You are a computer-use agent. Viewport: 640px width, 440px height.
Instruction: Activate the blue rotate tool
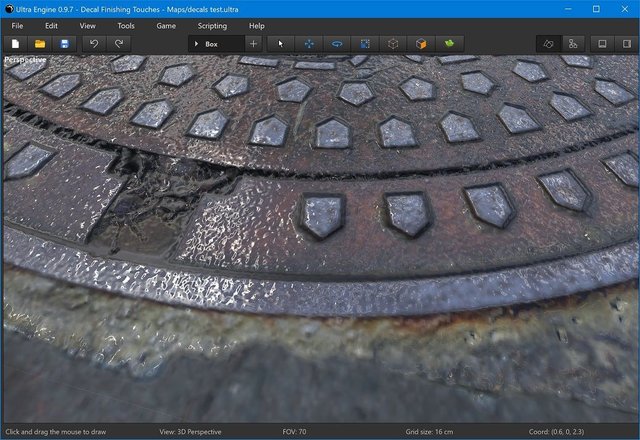337,44
